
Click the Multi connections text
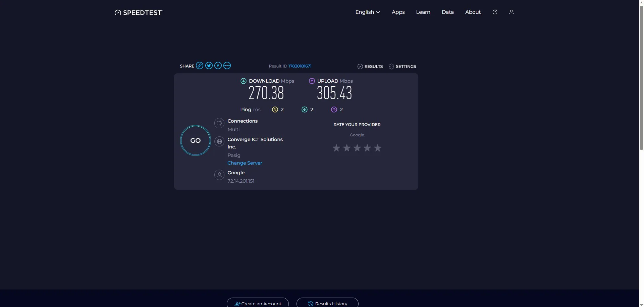pos(233,129)
